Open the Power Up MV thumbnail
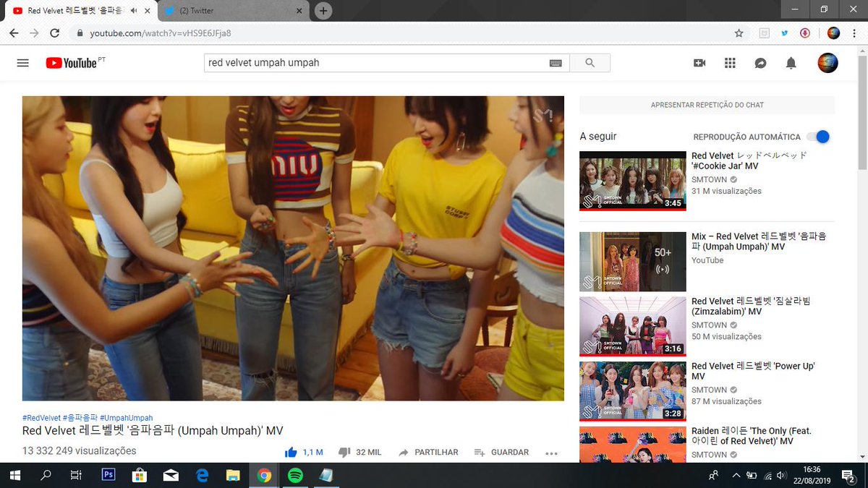Image resolution: width=868 pixels, height=488 pixels. tap(632, 391)
